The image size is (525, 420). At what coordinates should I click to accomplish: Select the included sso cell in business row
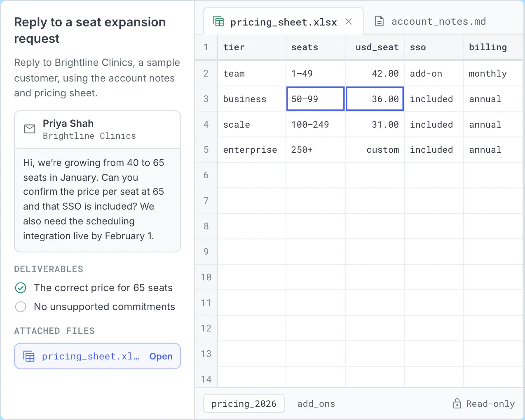(434, 99)
